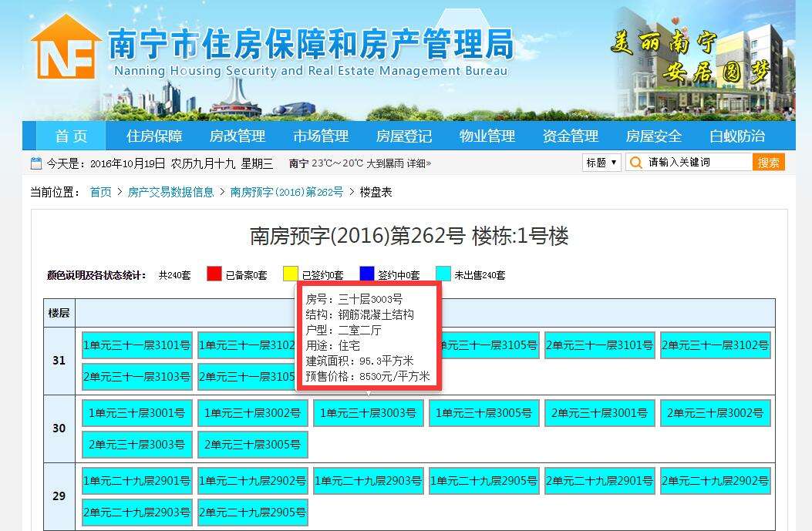The image size is (812, 531).
Task: Select unit 2单元二十九层2905号
Action: pyautogui.click(x=253, y=513)
